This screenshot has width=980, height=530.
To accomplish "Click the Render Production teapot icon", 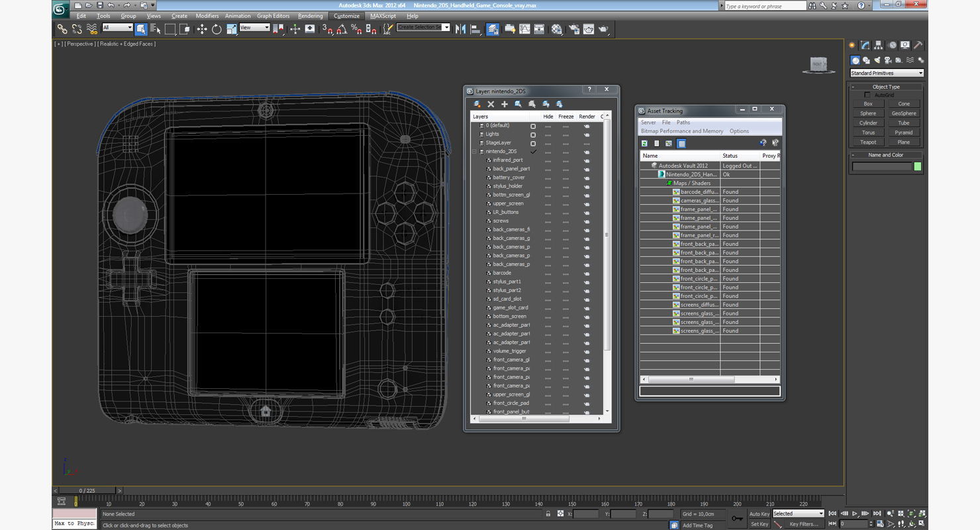I will pos(603,29).
